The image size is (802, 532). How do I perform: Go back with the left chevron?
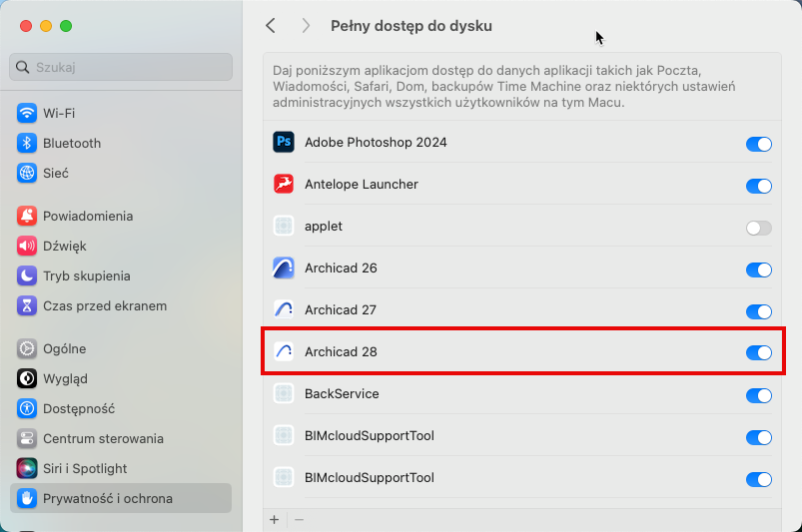pyautogui.click(x=271, y=26)
